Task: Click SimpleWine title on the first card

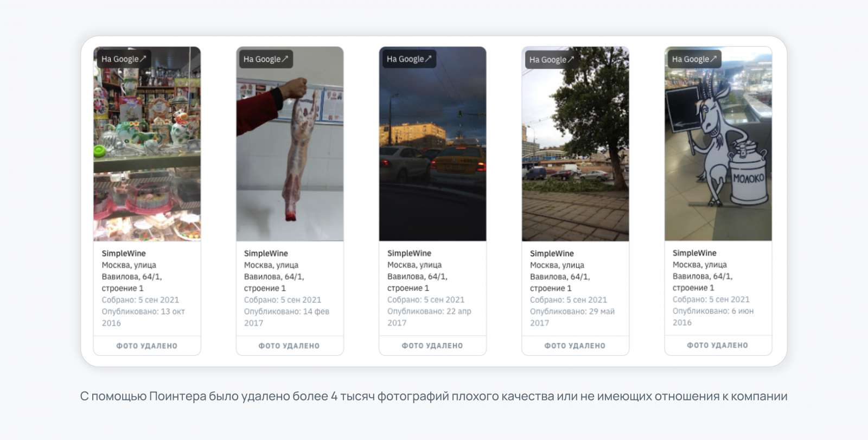Action: pyautogui.click(x=124, y=253)
